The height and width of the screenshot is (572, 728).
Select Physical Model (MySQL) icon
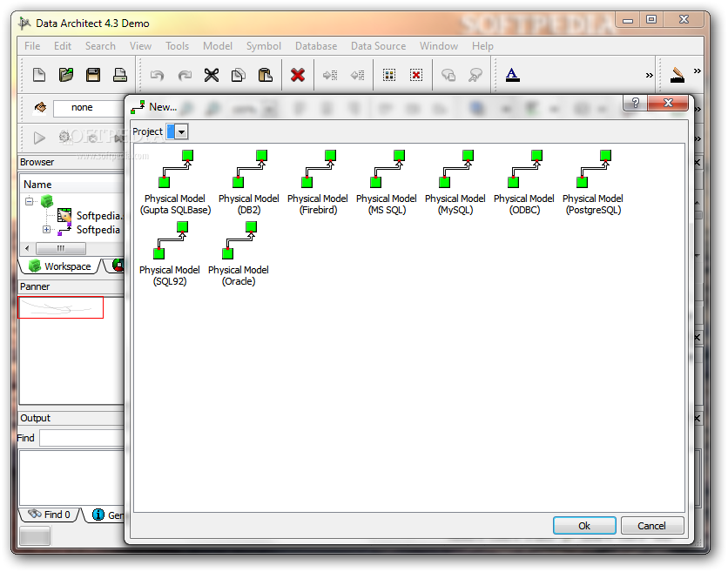pos(455,183)
